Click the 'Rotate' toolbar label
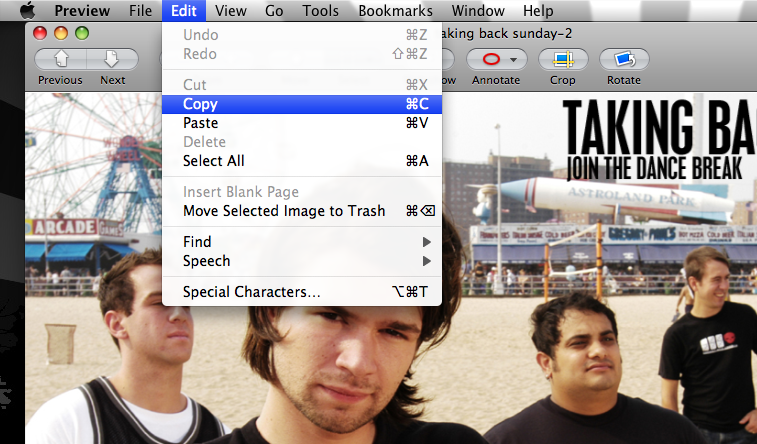Screen dimensions: 757x444 pos(624,80)
